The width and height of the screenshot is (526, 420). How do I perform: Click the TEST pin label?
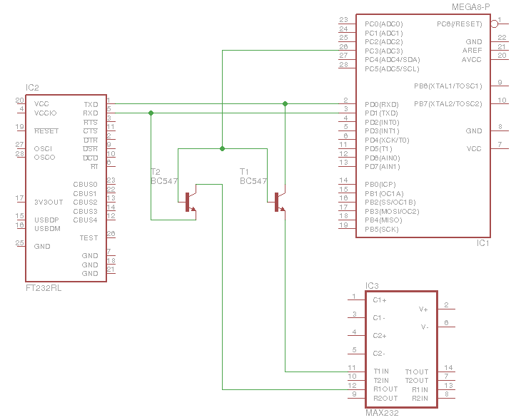click(x=89, y=238)
